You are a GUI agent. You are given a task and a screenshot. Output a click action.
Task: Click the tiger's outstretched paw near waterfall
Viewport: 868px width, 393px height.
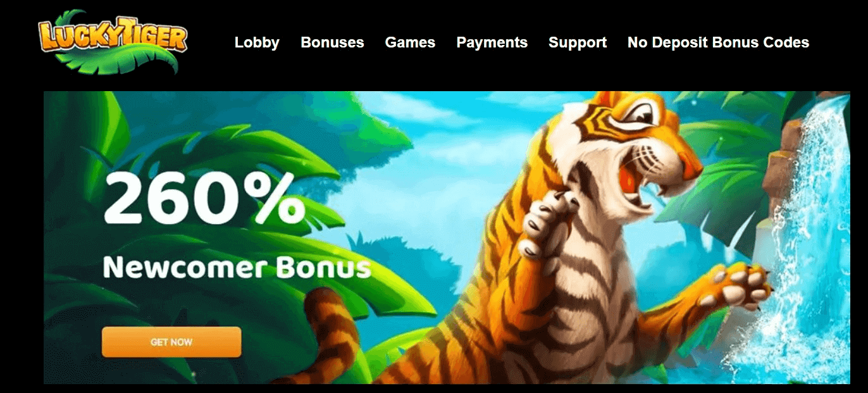pos(740,288)
